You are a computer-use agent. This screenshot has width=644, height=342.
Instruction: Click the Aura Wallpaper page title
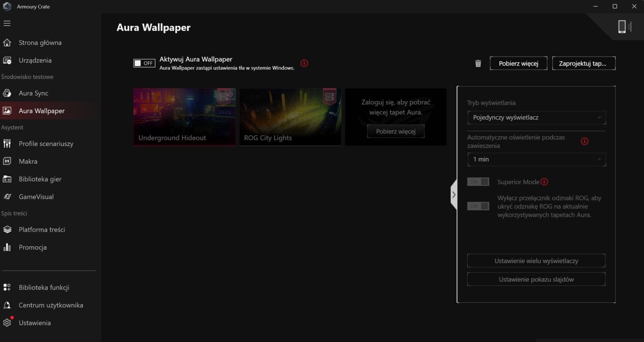pos(153,27)
